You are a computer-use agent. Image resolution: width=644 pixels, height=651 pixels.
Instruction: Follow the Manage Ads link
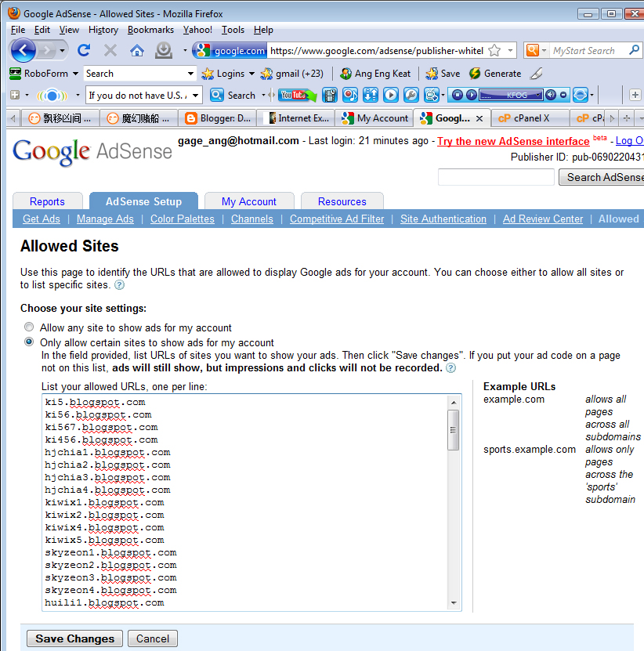[105, 219]
